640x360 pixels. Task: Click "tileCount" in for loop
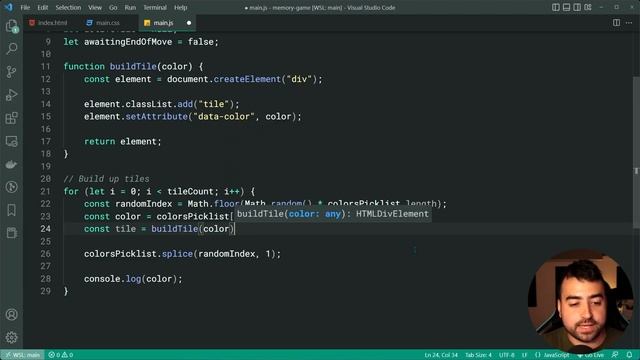click(x=191, y=191)
